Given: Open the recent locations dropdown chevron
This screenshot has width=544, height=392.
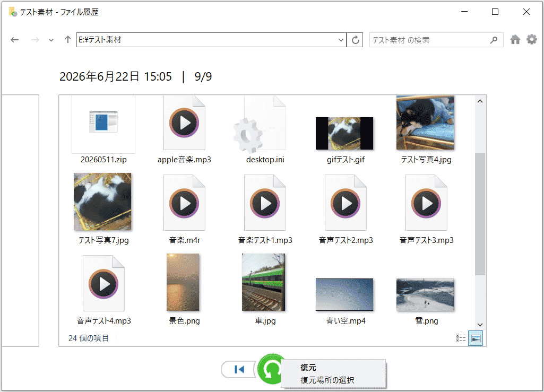Looking at the screenshot, I should pos(51,40).
